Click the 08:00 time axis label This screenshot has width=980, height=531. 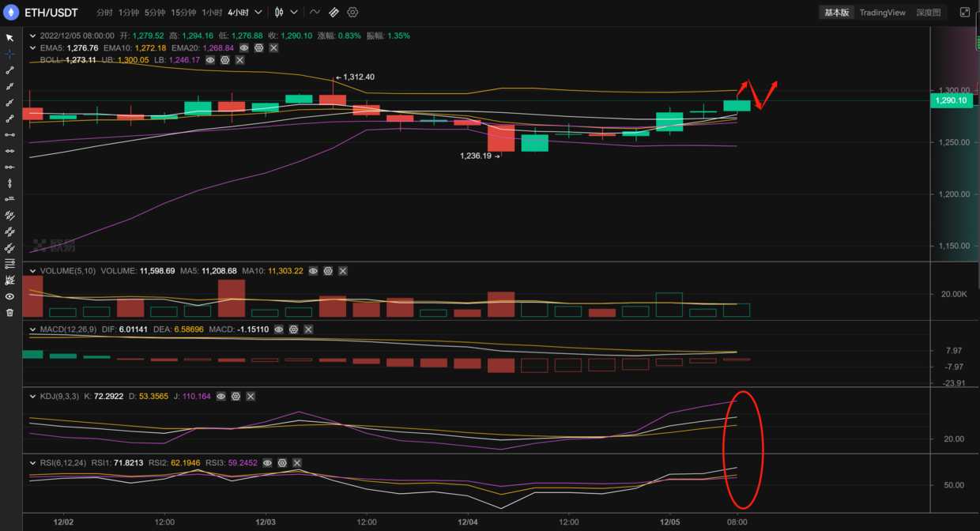(737, 522)
